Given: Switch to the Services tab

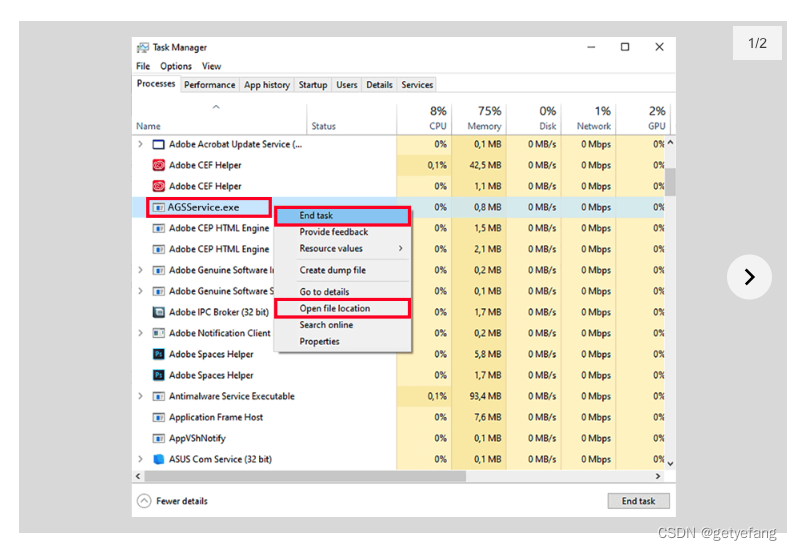Looking at the screenshot, I should click(417, 85).
